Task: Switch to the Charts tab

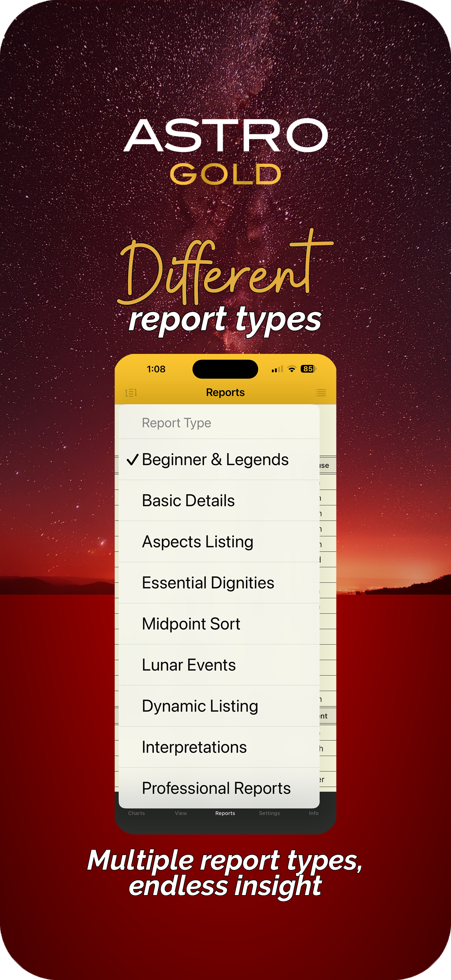Action: 136,813
